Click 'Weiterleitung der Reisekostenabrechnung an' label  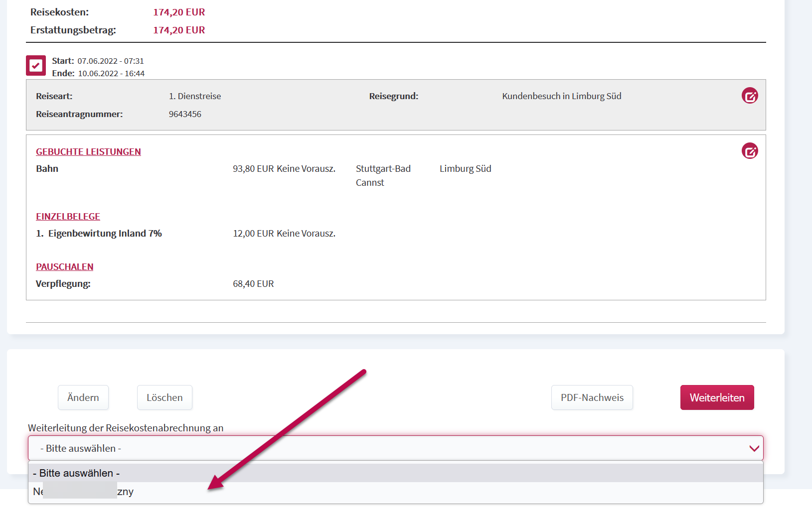[x=126, y=428]
